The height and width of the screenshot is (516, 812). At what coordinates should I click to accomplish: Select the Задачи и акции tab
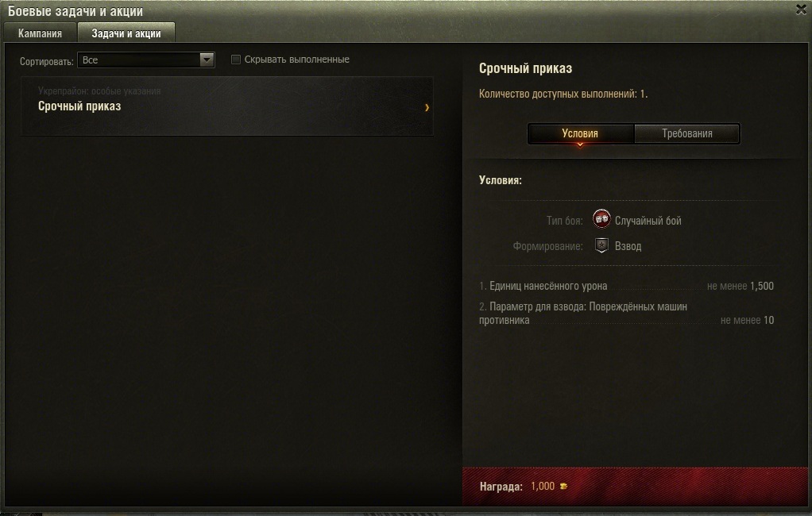pyautogui.click(x=126, y=33)
